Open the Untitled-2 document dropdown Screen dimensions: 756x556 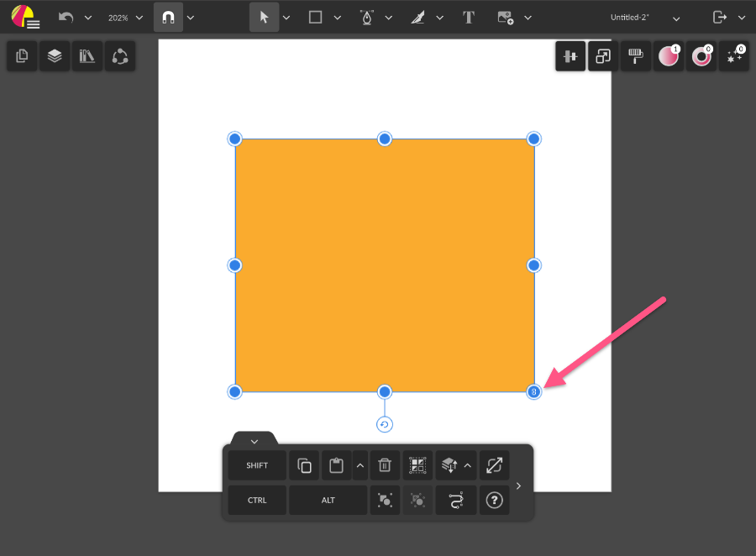(x=676, y=17)
